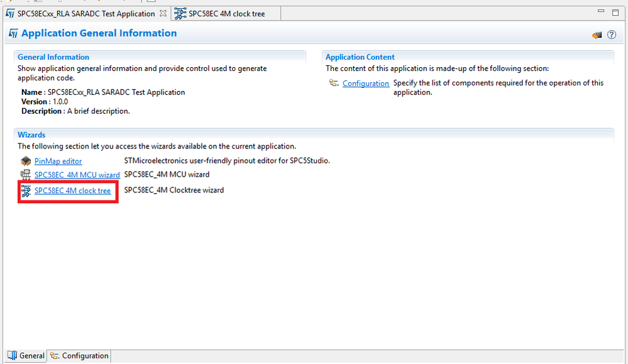Click the tree icon on the bottom Configuration tab

tap(55, 356)
